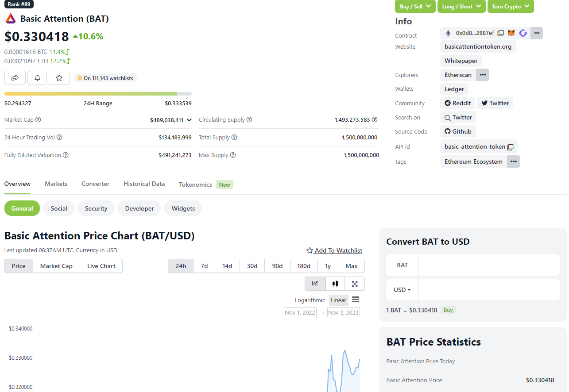Viewport: 569px width, 392px height.
Task: Click the fullscreen chart icon
Action: click(355, 284)
